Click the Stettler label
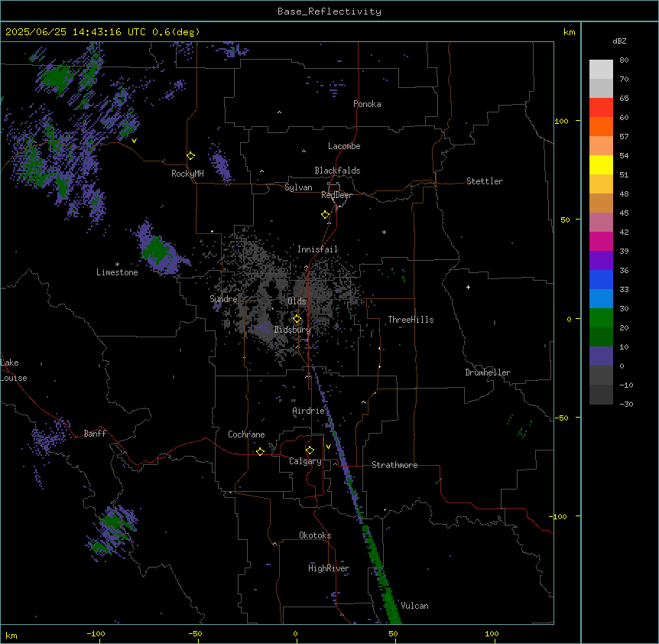This screenshot has width=659, height=644. click(485, 181)
